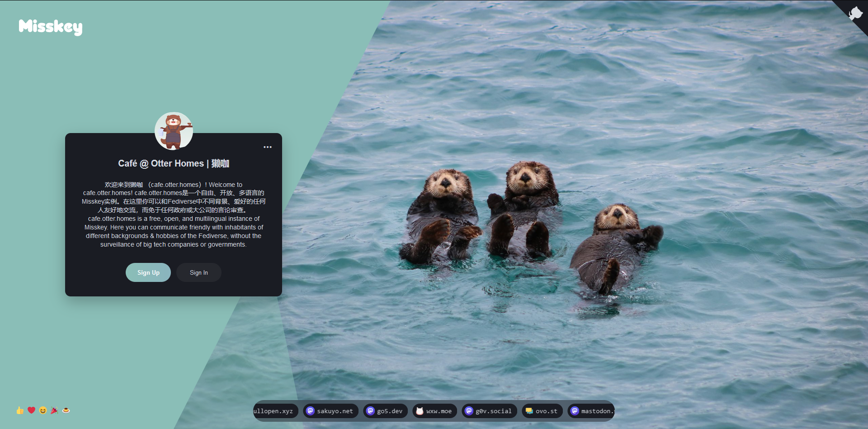This screenshot has height=429, width=868.
Task: Click the Misskey logo
Action: point(51,27)
